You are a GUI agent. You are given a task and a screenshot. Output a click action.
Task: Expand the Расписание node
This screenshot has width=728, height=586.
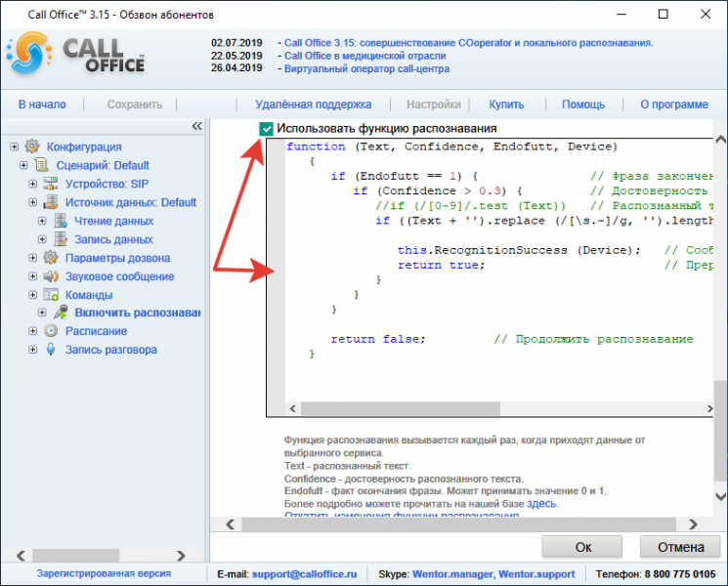coord(33,331)
